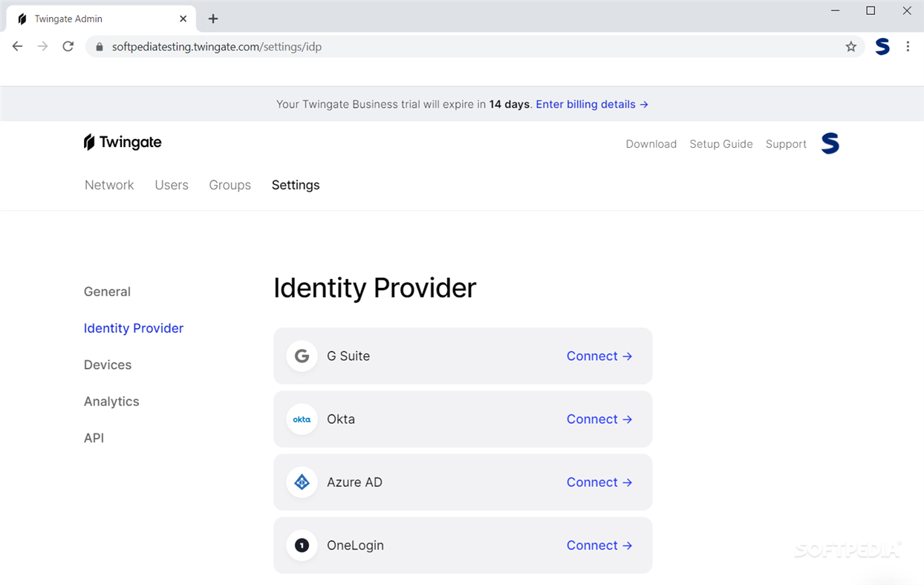The height and width of the screenshot is (585, 924).
Task: Open the Twingate account S avatar
Action: coord(830,143)
